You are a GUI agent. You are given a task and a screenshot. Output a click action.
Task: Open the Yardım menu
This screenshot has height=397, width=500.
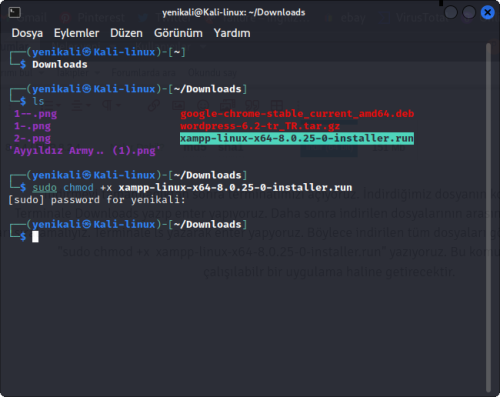(x=232, y=33)
